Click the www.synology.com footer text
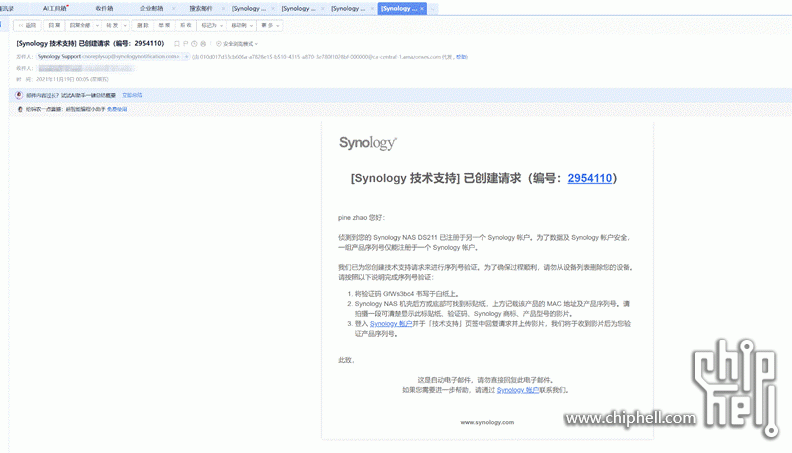The width and height of the screenshot is (792, 453). tap(487, 422)
